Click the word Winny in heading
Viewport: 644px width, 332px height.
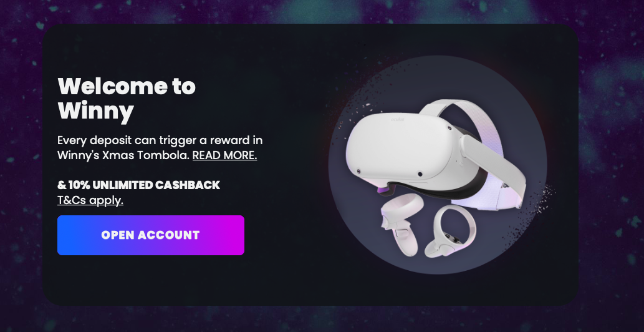click(96, 111)
